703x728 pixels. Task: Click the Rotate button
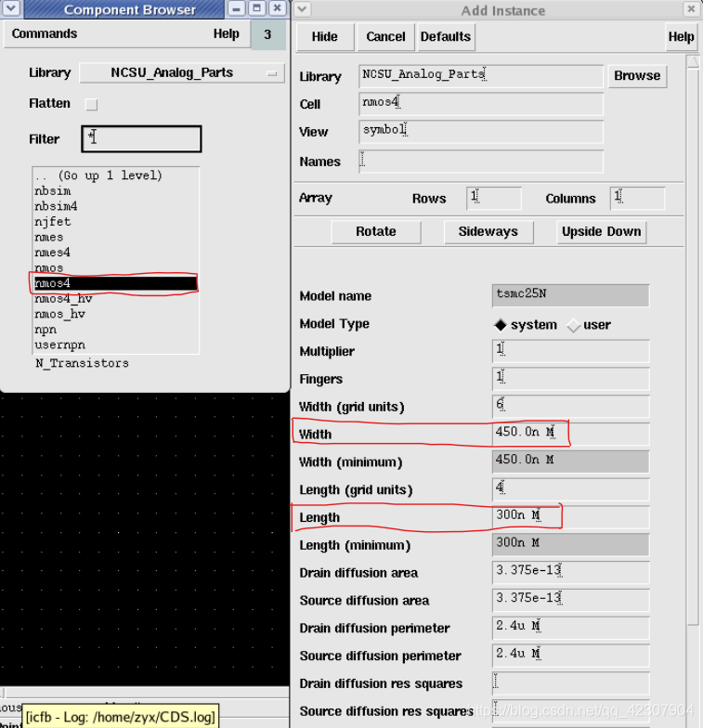click(x=376, y=232)
